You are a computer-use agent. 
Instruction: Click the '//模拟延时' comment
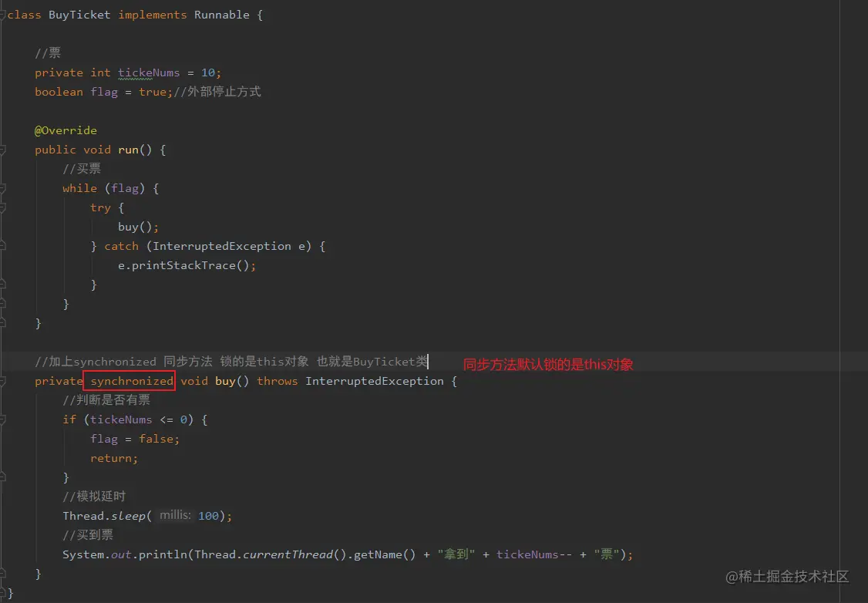(x=94, y=496)
